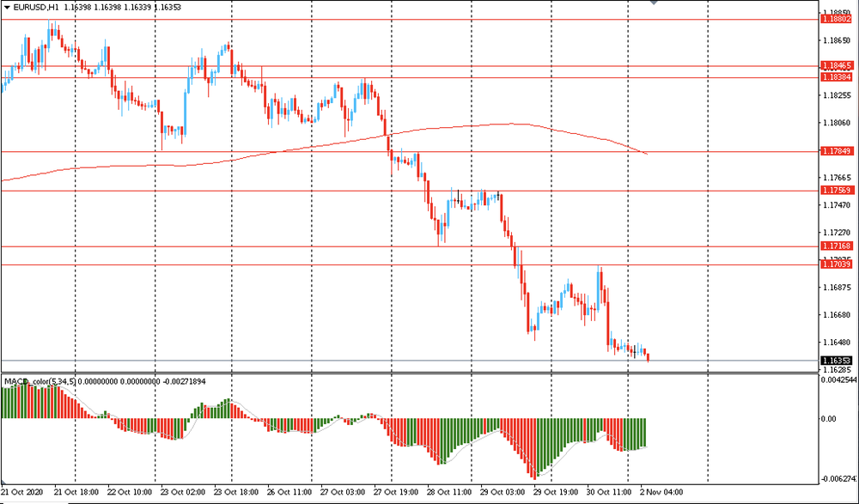Click the 1.16680 price scale value
The width and height of the screenshot is (859, 504).
(837, 315)
